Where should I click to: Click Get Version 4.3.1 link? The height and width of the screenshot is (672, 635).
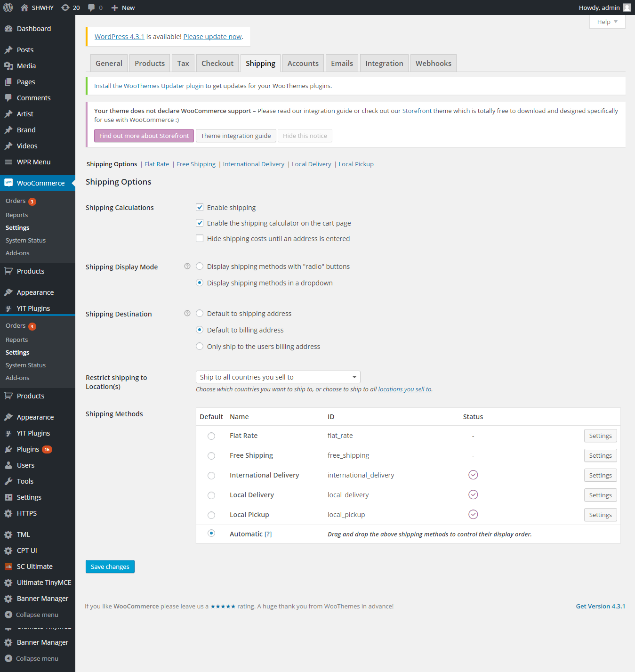tap(601, 606)
